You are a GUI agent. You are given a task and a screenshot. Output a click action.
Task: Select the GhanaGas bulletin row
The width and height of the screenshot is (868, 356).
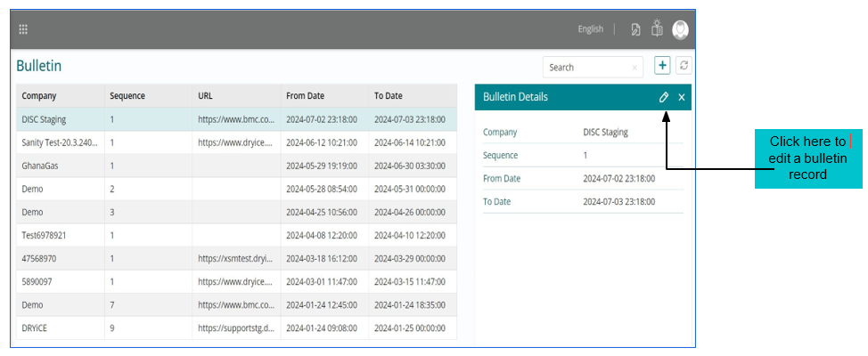tap(40, 166)
